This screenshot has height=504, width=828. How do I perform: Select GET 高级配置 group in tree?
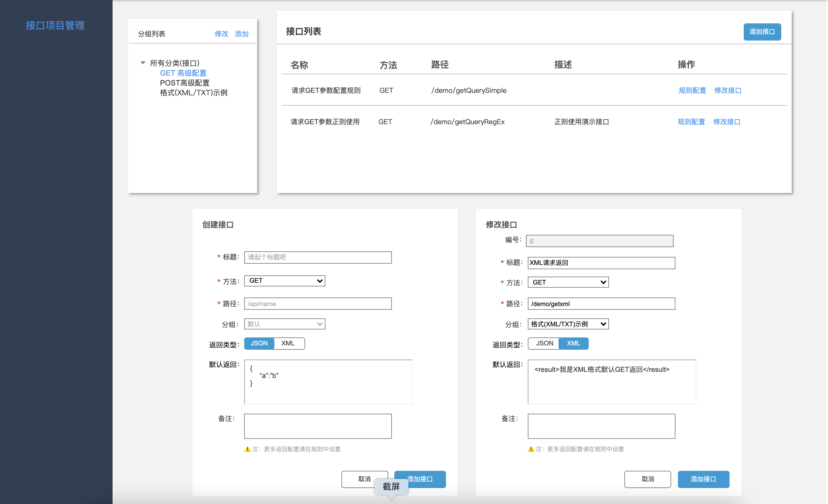[183, 73]
